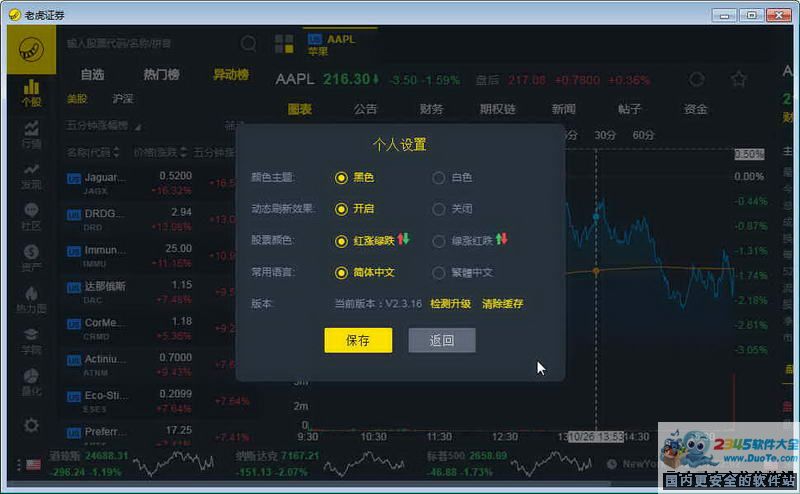Open the 期权链 option chain tab
Viewport: 800px width, 494px height.
pyautogui.click(x=497, y=109)
